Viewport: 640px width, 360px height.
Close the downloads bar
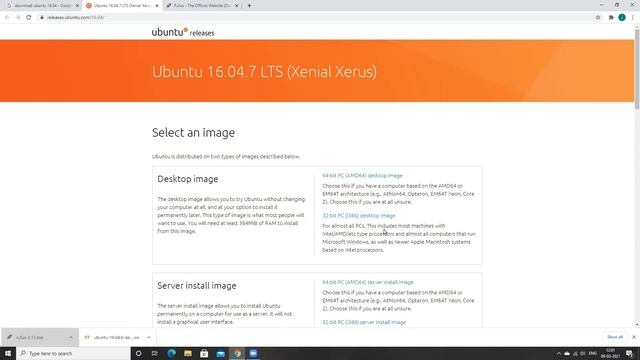click(x=633, y=337)
